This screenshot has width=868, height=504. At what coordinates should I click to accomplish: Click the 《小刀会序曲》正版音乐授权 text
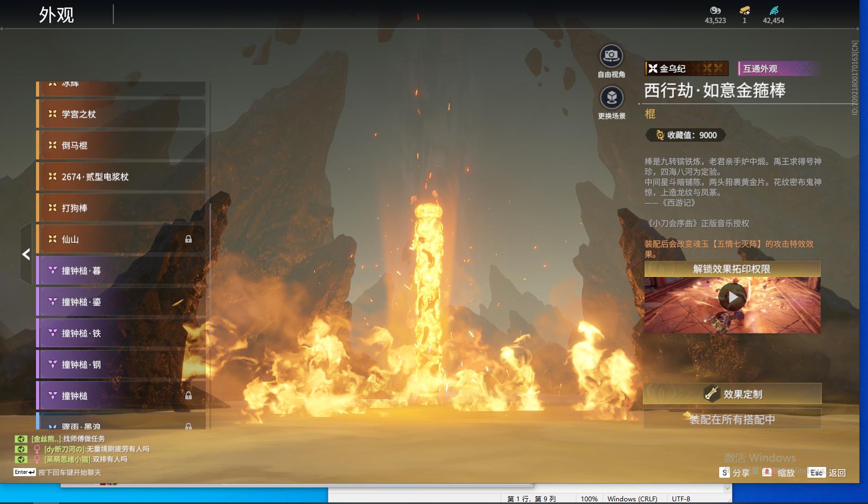click(x=697, y=223)
